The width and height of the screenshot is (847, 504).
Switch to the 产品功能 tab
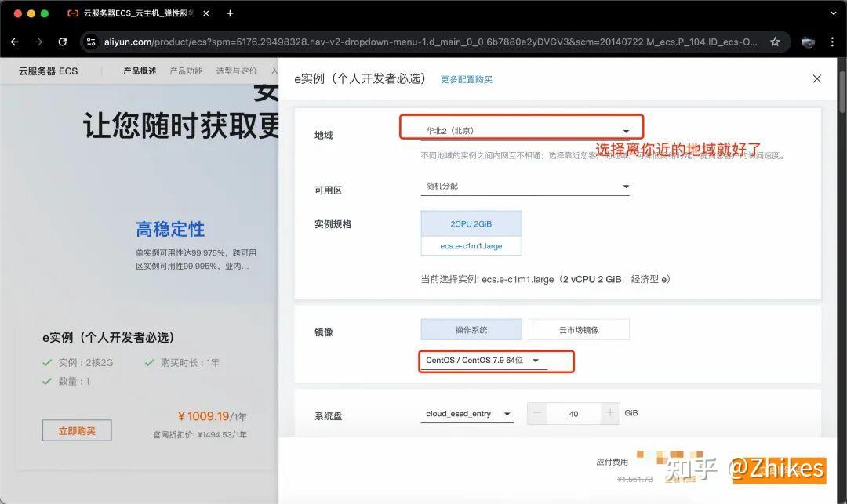186,71
